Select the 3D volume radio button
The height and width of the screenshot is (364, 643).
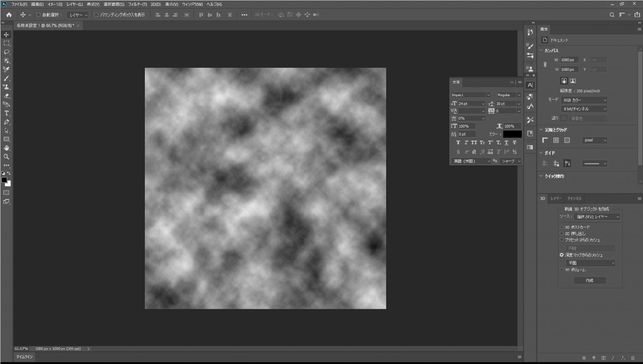click(561, 269)
